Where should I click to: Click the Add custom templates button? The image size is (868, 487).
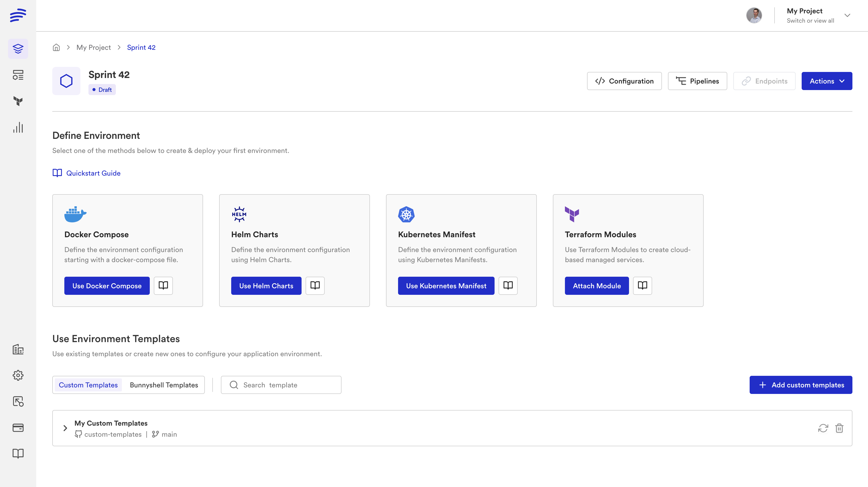click(801, 385)
